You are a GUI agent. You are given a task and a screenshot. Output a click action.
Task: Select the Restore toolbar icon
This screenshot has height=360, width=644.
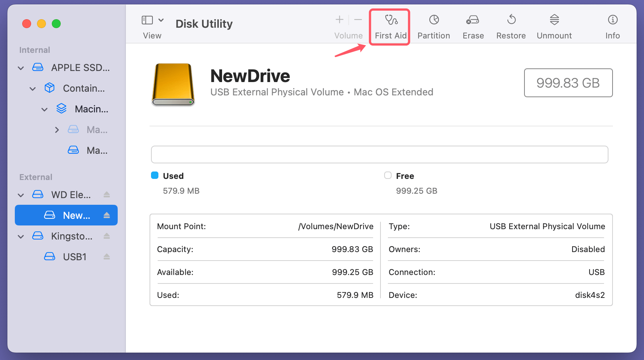click(x=511, y=27)
